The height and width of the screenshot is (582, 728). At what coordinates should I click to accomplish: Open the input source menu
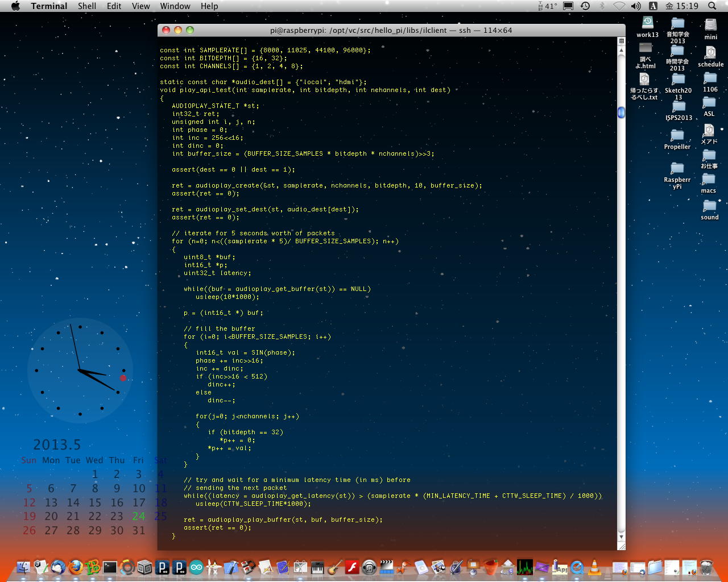click(653, 6)
